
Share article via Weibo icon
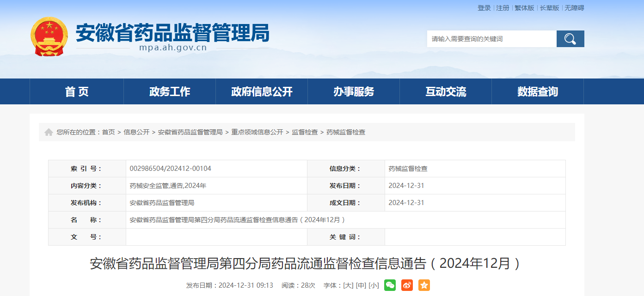(x=407, y=285)
